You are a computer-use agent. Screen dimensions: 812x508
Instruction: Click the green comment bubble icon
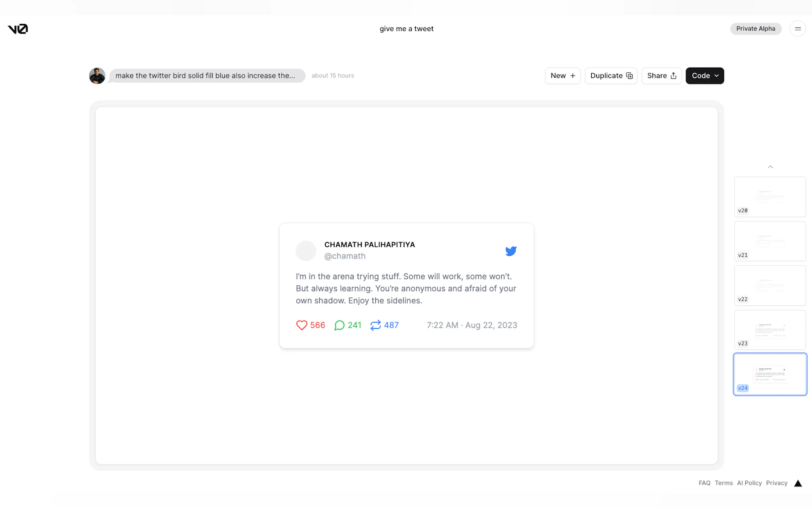(340, 325)
